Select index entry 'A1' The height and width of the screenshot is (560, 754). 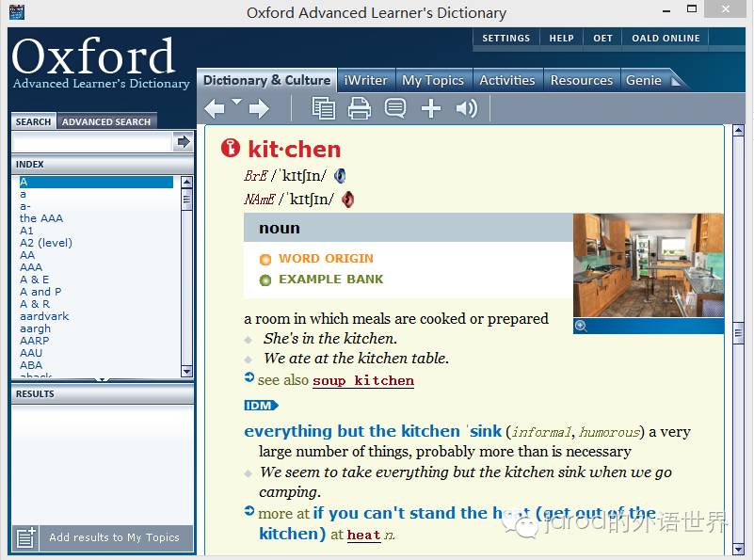pyautogui.click(x=26, y=231)
